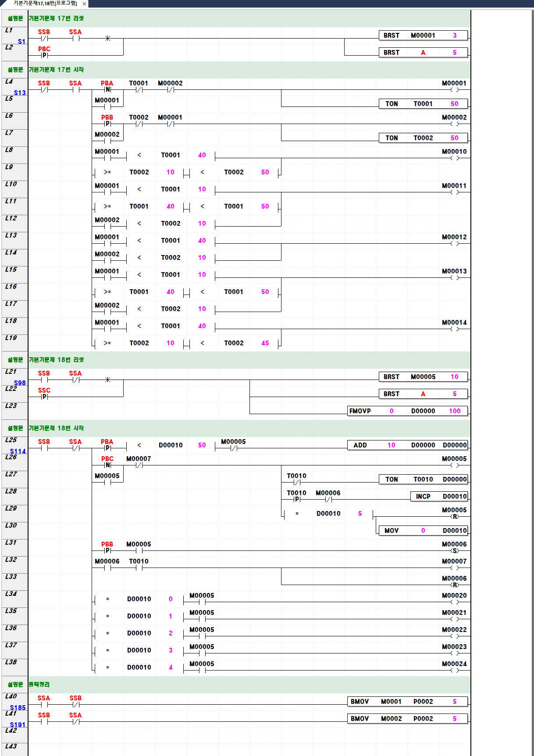Click the M00024 output coil
Screen dimensions: 534x756
[454, 670]
